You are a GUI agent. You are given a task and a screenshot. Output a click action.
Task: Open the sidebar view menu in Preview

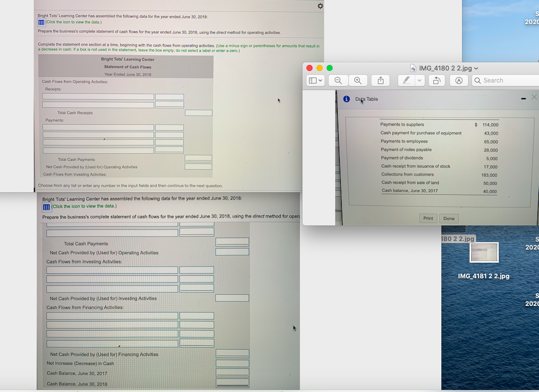click(315, 81)
